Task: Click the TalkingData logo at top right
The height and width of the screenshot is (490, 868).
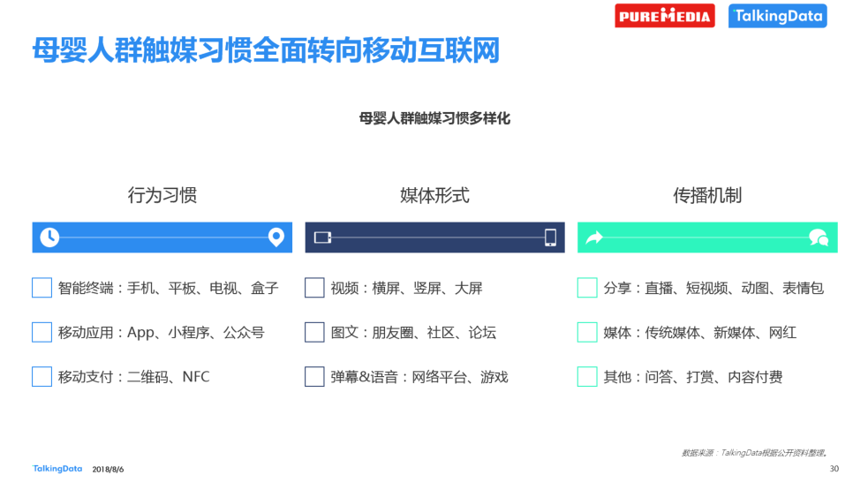Action: [x=777, y=16]
